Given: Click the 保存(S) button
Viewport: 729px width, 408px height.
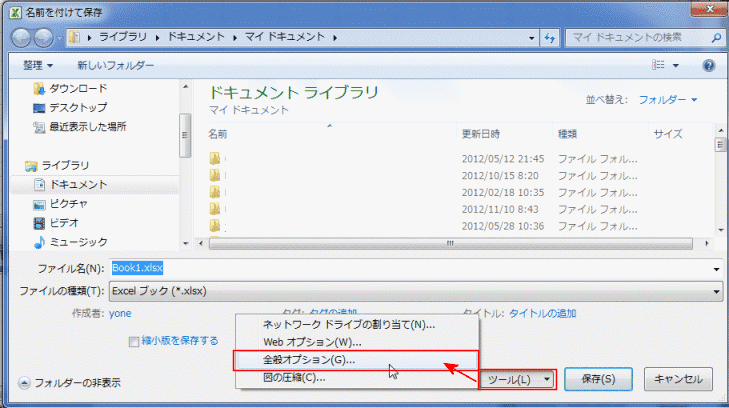Looking at the screenshot, I should pyautogui.click(x=598, y=379).
